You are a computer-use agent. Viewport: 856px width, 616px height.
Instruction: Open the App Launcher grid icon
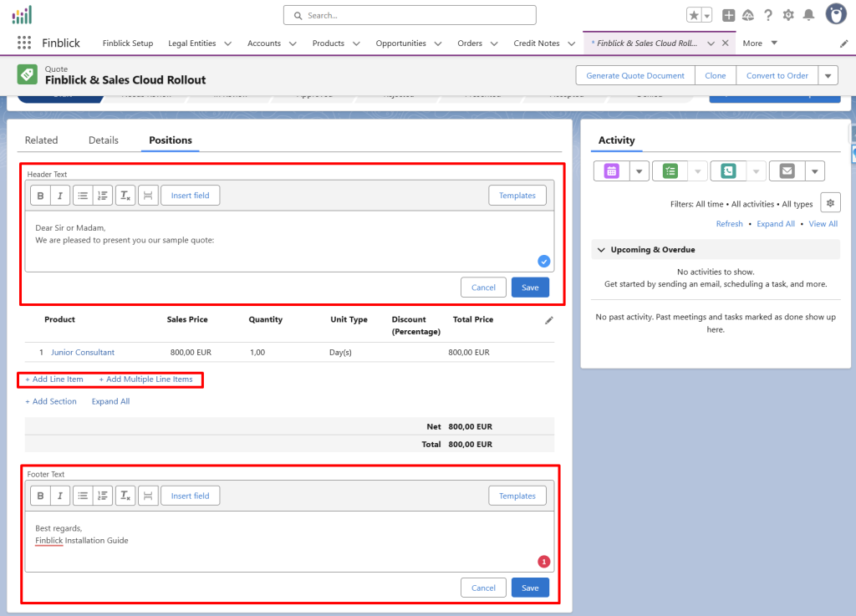[24, 43]
